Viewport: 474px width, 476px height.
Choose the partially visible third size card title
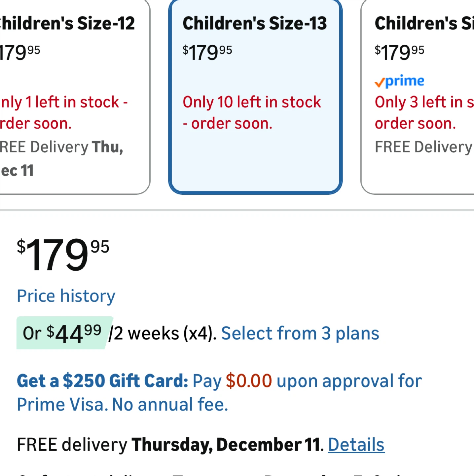(x=424, y=24)
